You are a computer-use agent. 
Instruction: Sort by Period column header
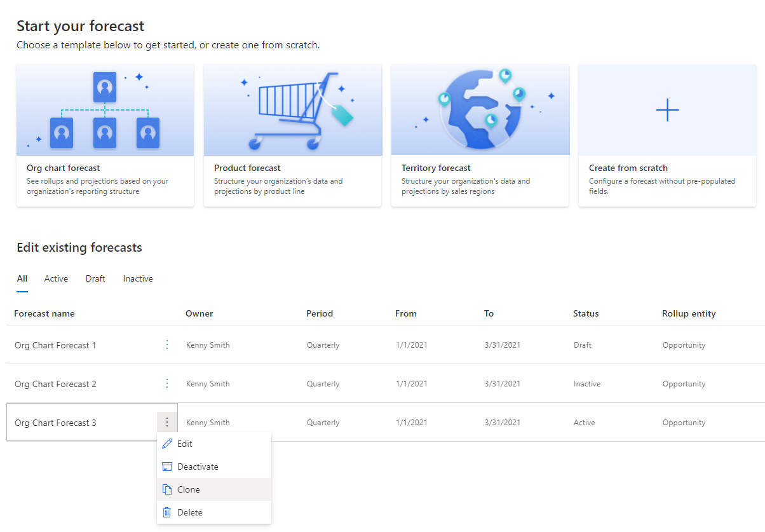(x=320, y=313)
